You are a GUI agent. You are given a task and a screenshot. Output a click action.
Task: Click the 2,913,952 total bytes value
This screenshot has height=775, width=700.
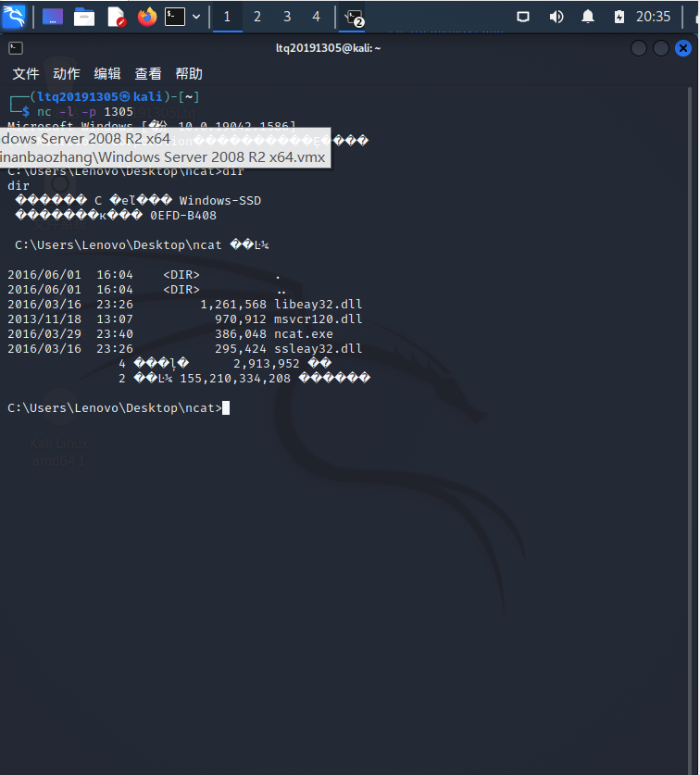point(266,364)
